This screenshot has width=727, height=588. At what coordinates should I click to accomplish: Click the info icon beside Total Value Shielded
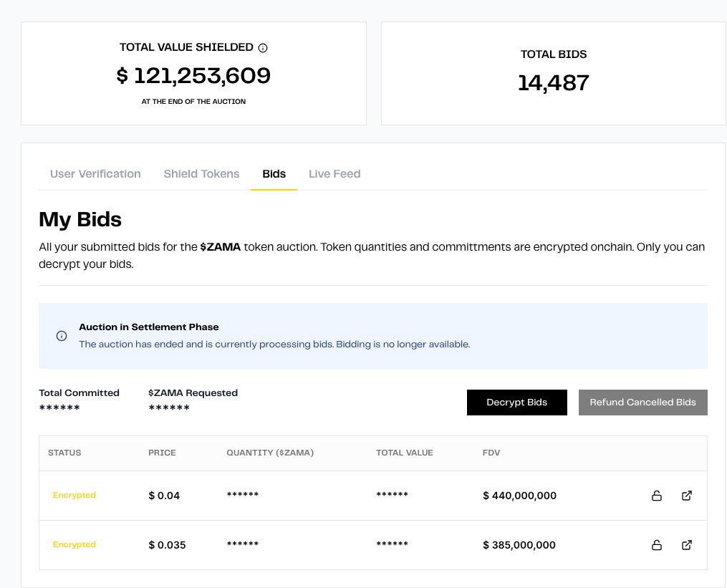[x=263, y=48]
